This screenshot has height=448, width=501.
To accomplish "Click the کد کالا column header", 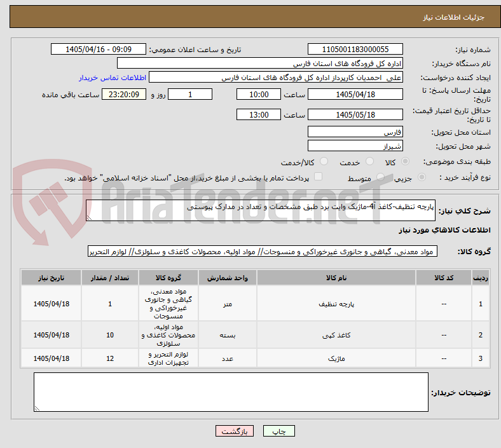I will pos(444,278).
